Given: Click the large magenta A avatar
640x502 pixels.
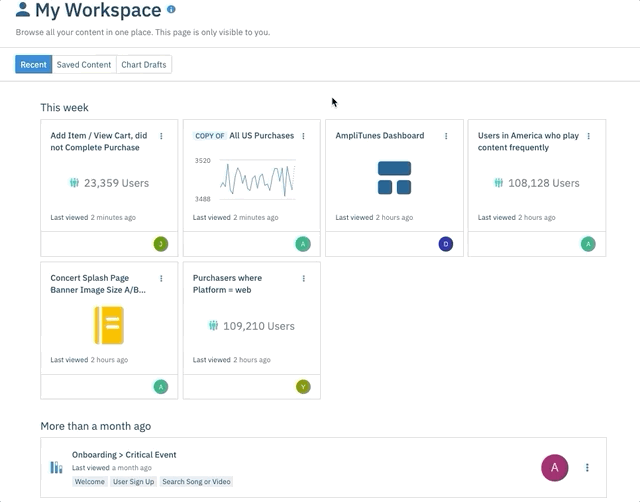Looking at the screenshot, I should tap(555, 467).
